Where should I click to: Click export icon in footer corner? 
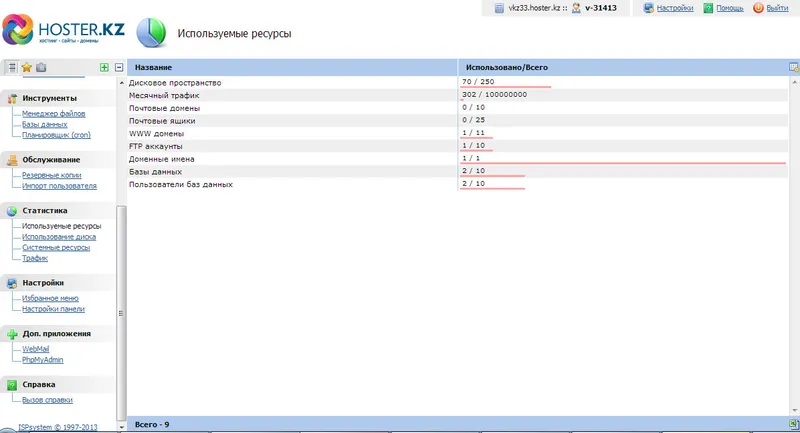(793, 424)
